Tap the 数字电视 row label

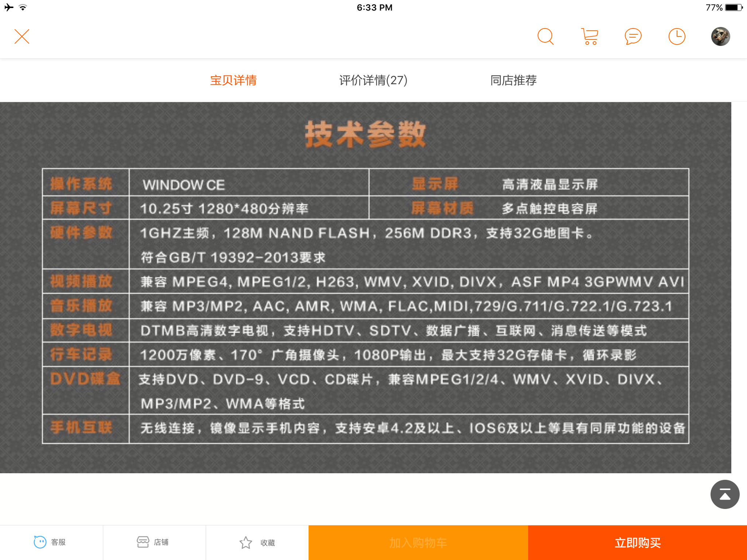coord(81,330)
